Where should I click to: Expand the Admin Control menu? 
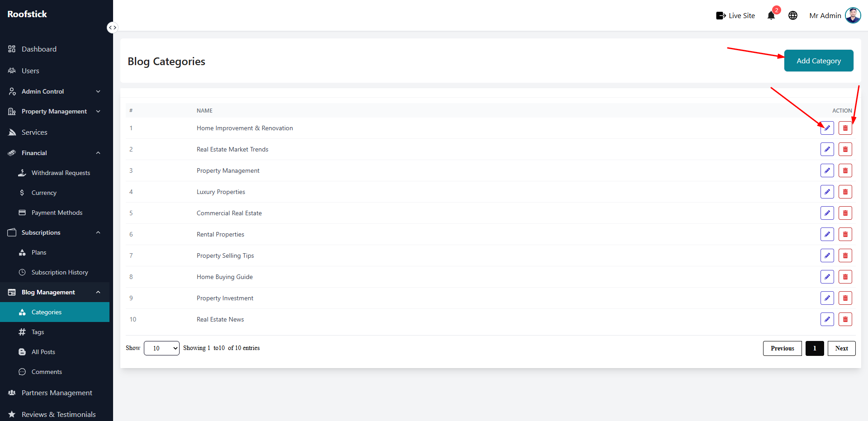pos(55,91)
